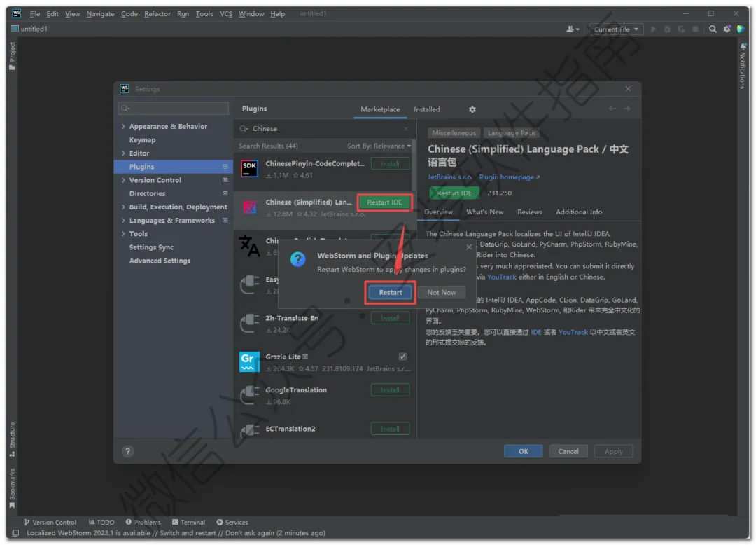Expand the Version Control settings node

tap(123, 180)
